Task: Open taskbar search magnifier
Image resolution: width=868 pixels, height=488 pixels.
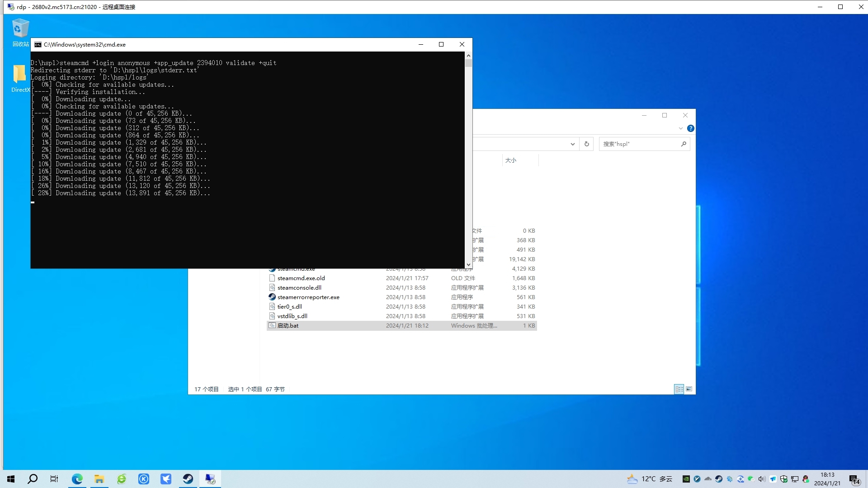Action: [x=33, y=479]
